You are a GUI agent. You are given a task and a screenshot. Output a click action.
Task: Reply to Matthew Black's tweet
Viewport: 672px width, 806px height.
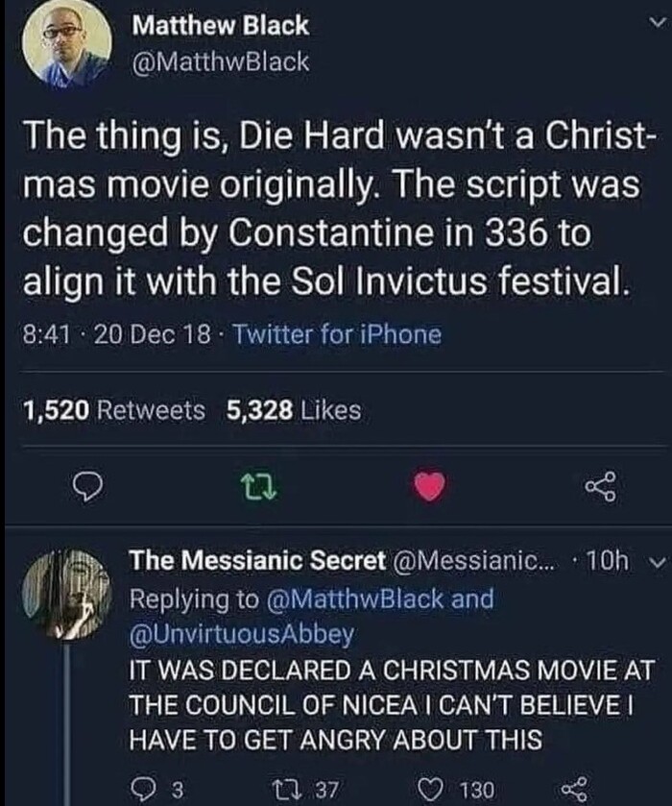pyautogui.click(x=89, y=489)
